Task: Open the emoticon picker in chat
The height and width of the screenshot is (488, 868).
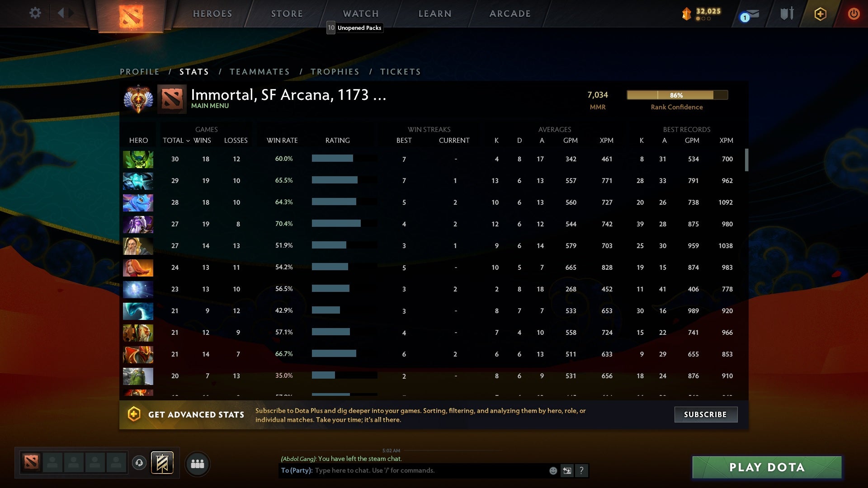Action: coord(553,470)
